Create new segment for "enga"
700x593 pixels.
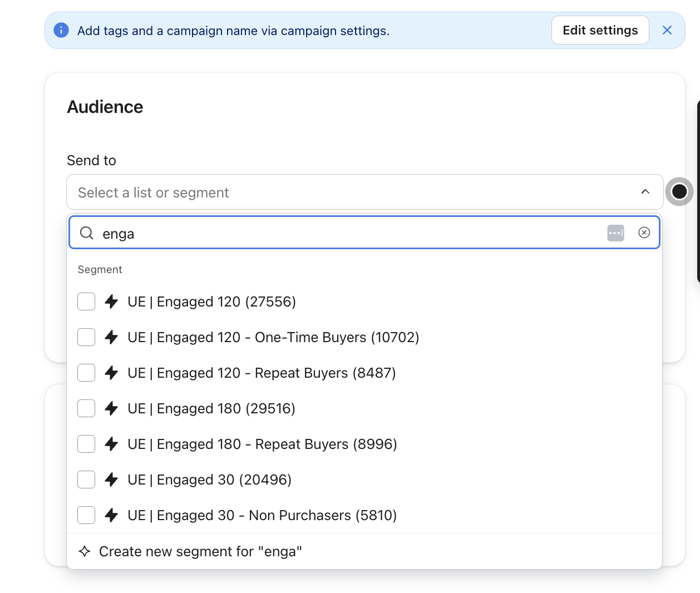click(364, 551)
